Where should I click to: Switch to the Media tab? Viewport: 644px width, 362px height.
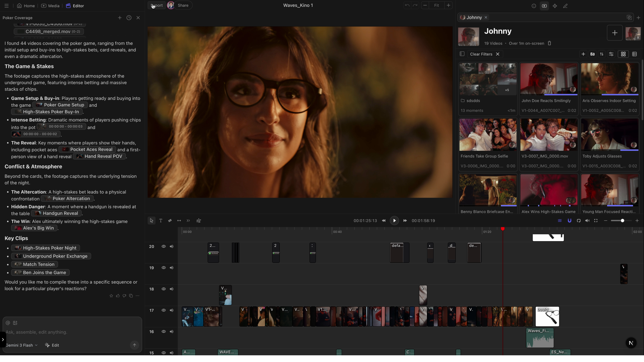click(x=50, y=6)
